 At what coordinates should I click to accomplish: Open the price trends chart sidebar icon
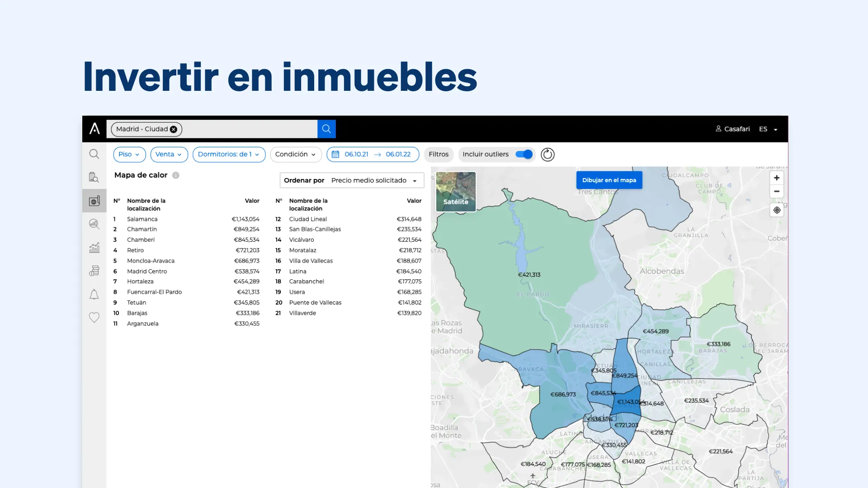tap(94, 248)
